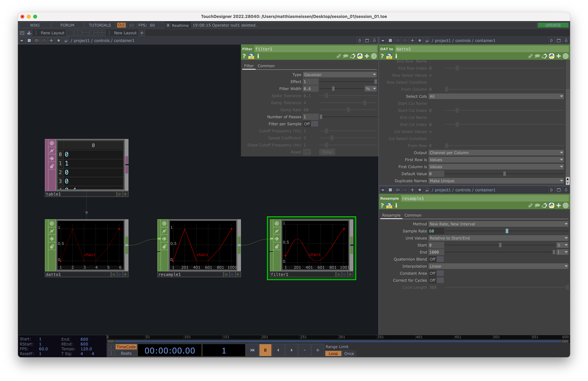The image size is (588, 381).
Task: Jump timeline to start frame
Action: click(x=252, y=350)
